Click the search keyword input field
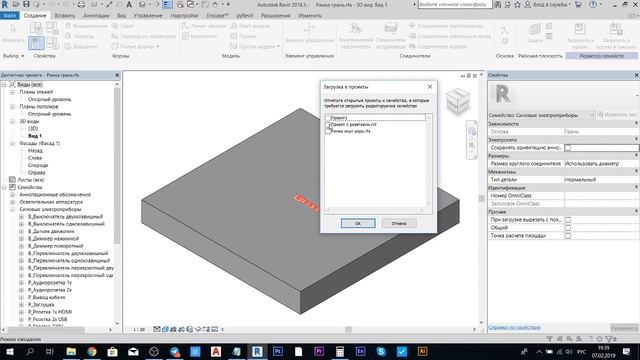 point(454,4)
